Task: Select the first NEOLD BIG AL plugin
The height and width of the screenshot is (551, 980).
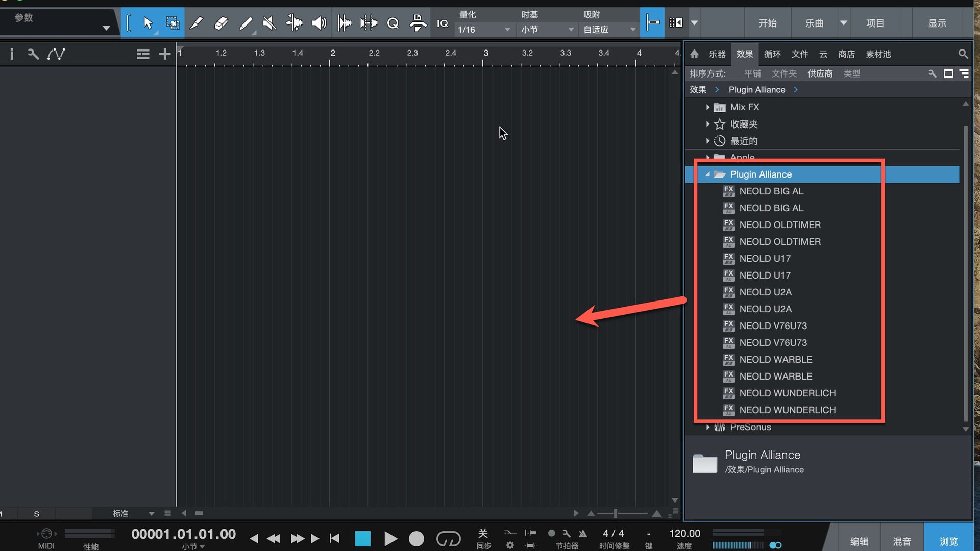Action: click(771, 191)
